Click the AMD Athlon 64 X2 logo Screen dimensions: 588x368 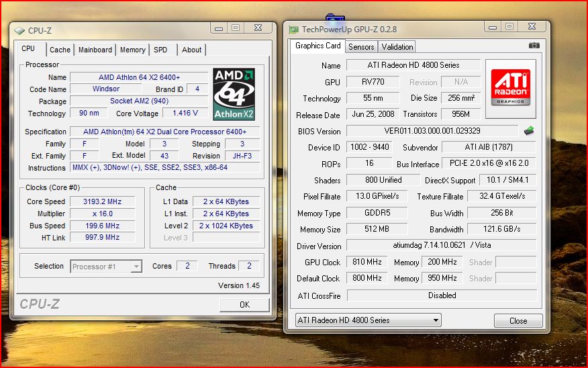(234, 94)
